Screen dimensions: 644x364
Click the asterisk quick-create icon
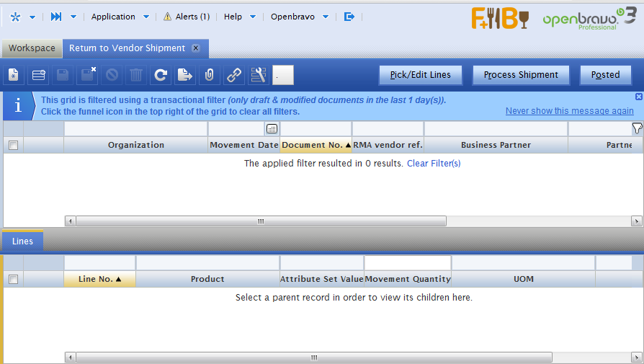(15, 17)
